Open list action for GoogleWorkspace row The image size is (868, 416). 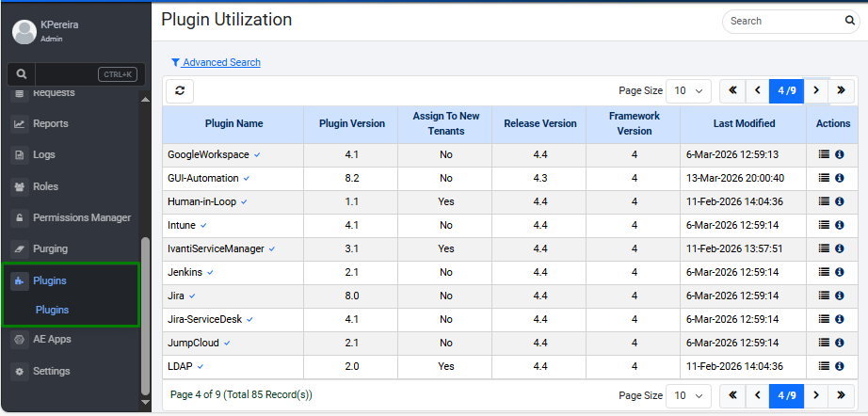tap(824, 155)
